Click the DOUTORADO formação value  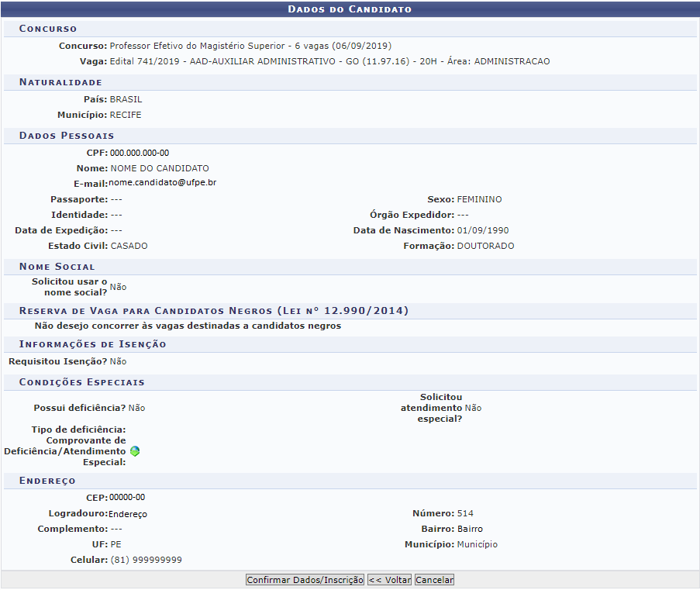pyautogui.click(x=485, y=246)
